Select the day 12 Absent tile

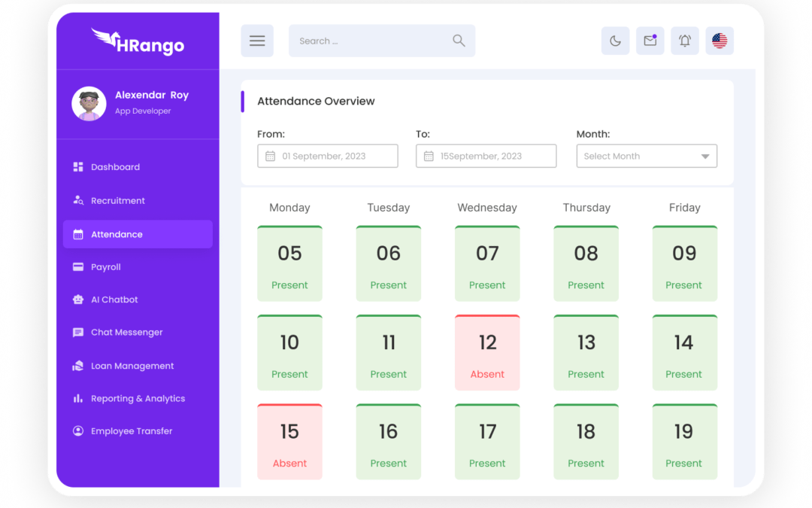[x=487, y=352]
